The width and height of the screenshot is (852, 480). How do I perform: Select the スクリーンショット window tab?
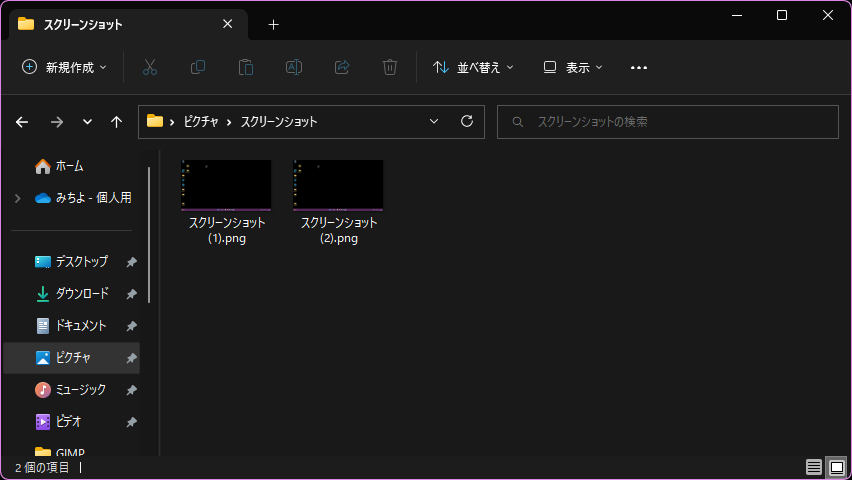(128, 24)
